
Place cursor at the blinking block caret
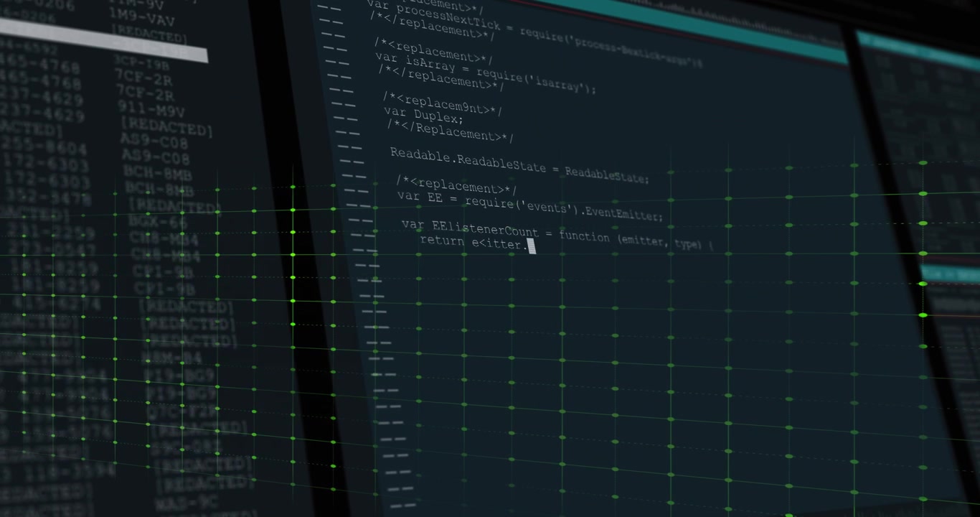pyautogui.click(x=532, y=247)
